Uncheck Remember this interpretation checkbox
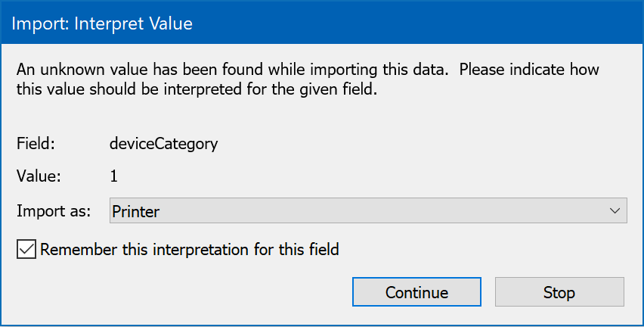The height and width of the screenshot is (327, 644). (x=26, y=249)
